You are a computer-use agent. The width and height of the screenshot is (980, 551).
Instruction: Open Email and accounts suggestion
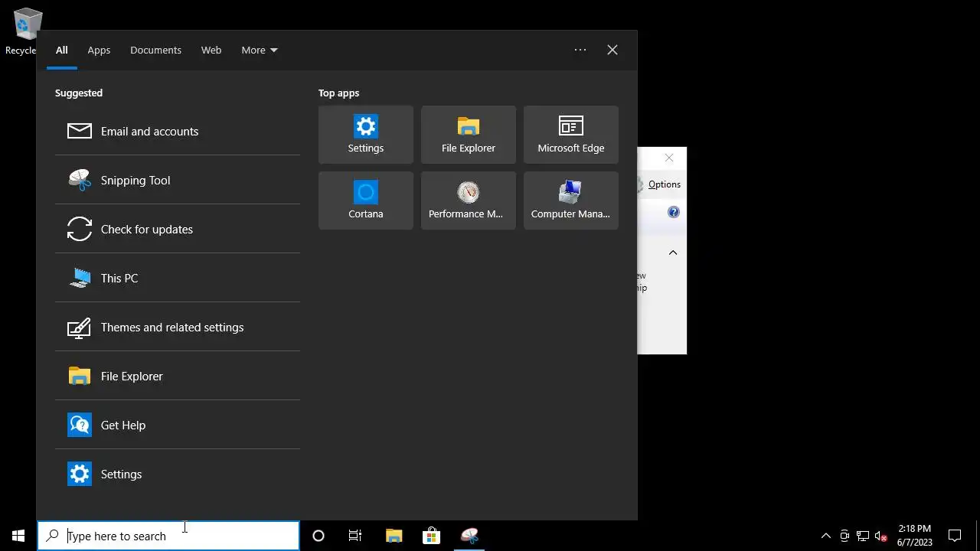(x=178, y=131)
